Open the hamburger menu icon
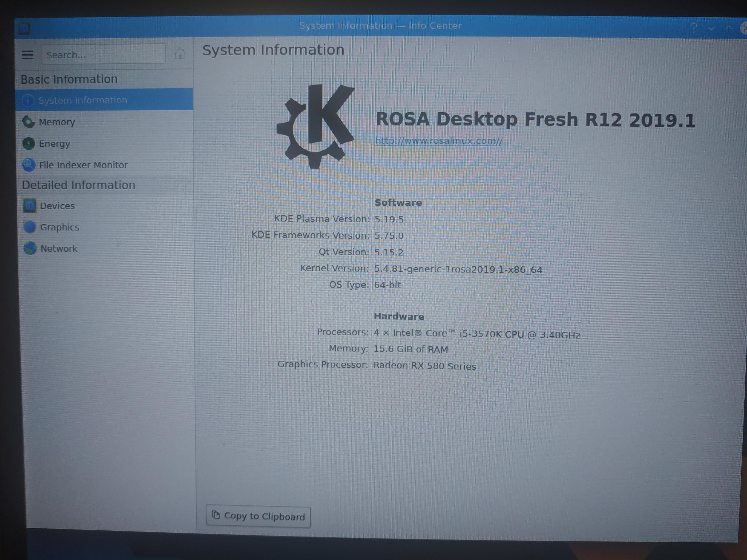Image resolution: width=747 pixels, height=560 pixels. tap(28, 55)
